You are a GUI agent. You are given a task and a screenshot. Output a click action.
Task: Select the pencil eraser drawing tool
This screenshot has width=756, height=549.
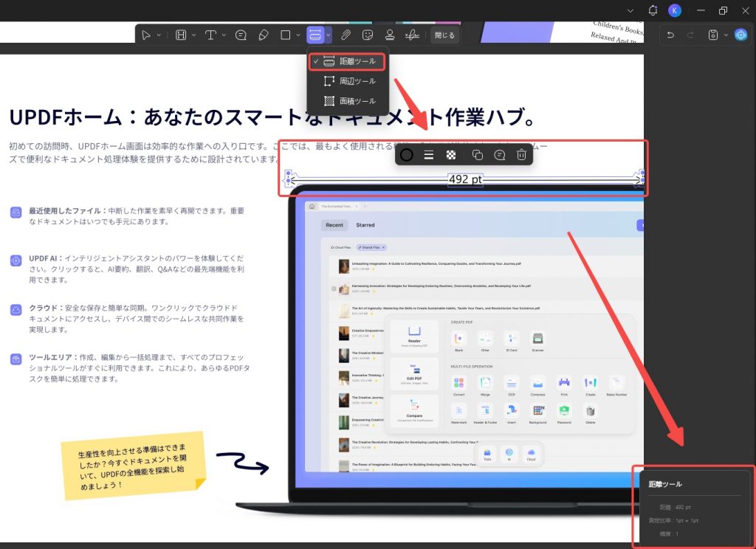pos(264,35)
